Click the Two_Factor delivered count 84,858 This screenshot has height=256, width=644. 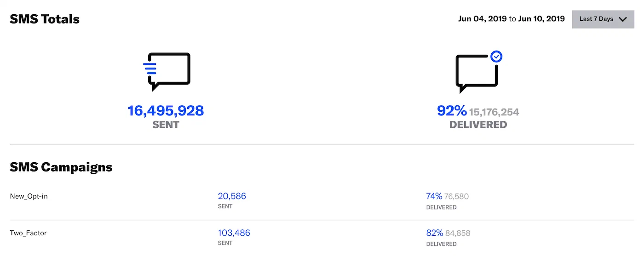[x=458, y=233]
